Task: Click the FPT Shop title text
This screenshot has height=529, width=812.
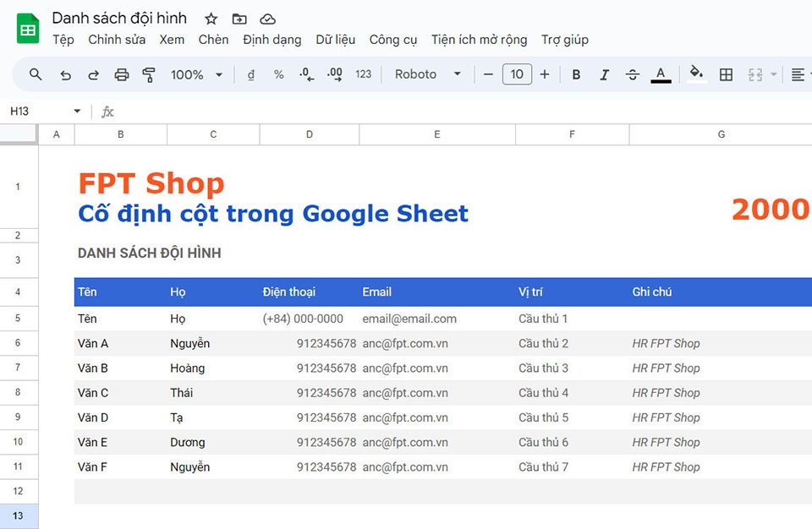Action: coord(151,183)
